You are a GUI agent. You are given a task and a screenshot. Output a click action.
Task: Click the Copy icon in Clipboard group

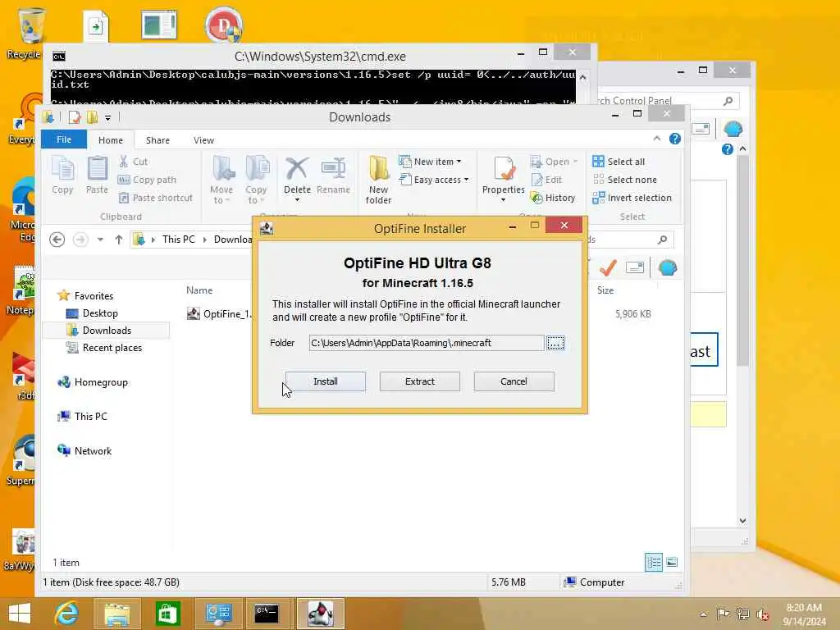coord(62,175)
